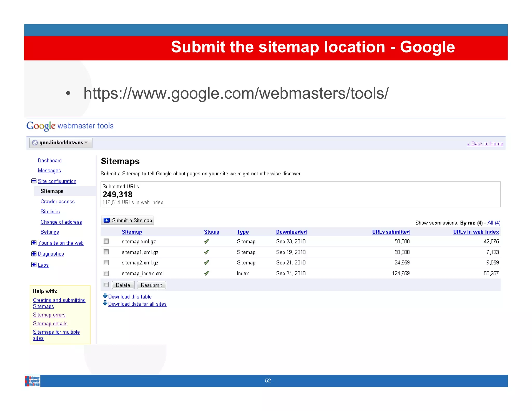Collapse the Site configuration section
The image size is (532, 411).
point(34,181)
